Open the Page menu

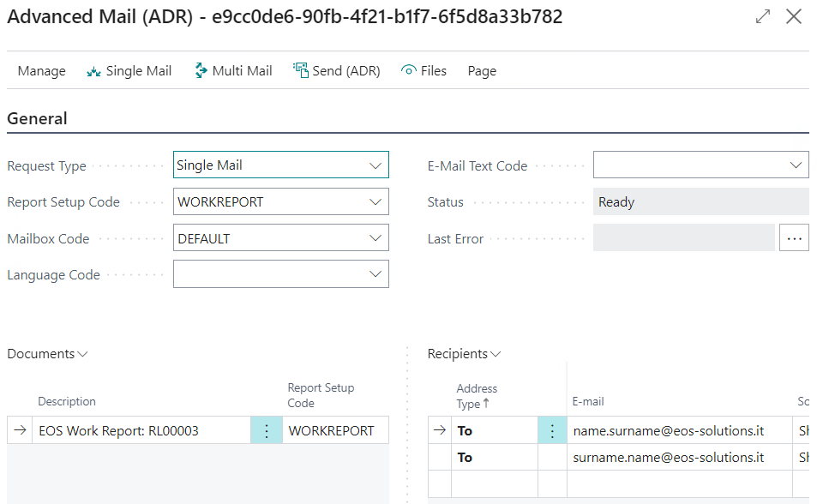point(482,71)
